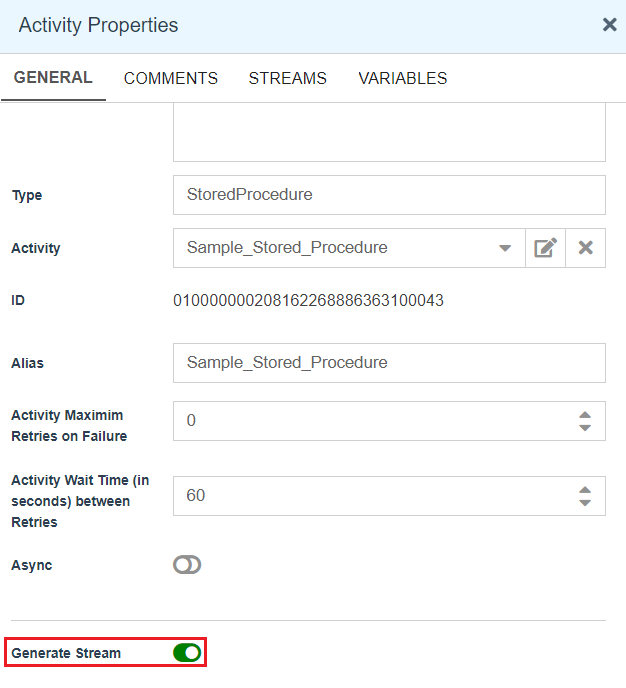Expand the Activity dropdown list
The width and height of the screenshot is (626, 688).
pos(505,248)
